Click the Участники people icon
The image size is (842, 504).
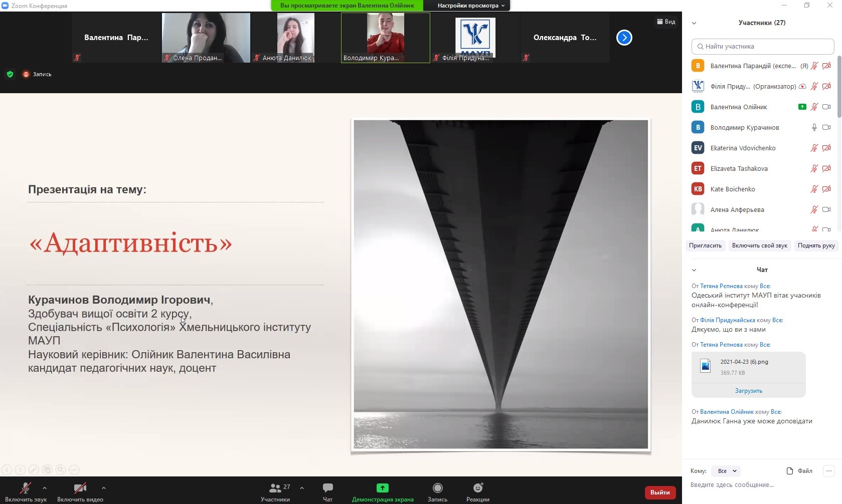point(275,488)
